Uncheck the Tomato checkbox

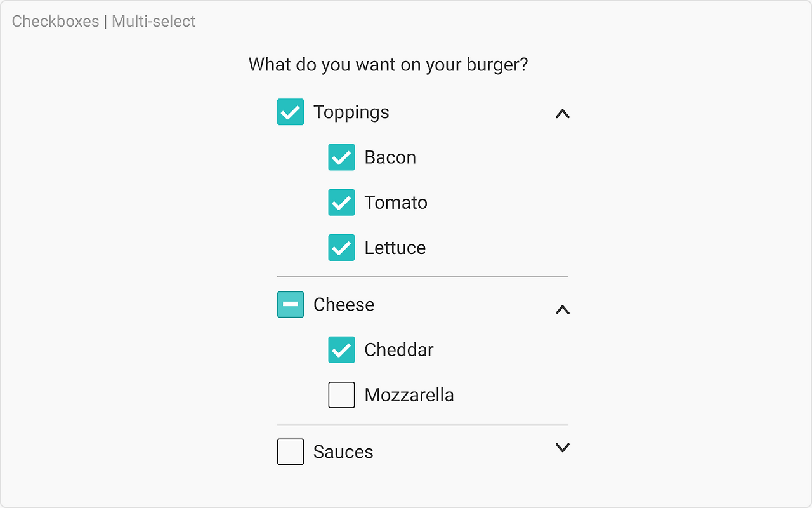point(341,203)
